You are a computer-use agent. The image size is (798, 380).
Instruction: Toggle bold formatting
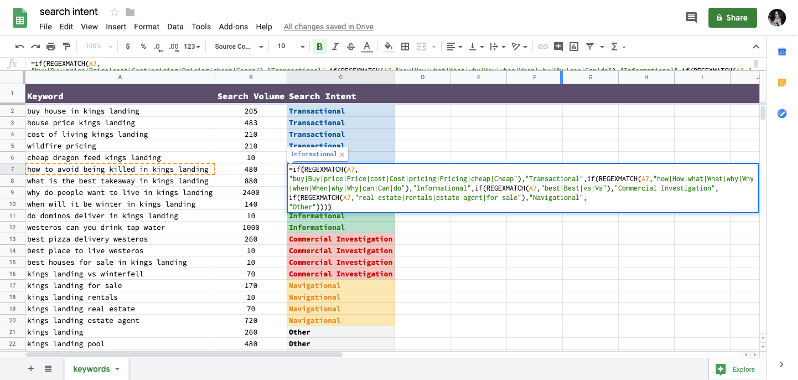pos(320,47)
